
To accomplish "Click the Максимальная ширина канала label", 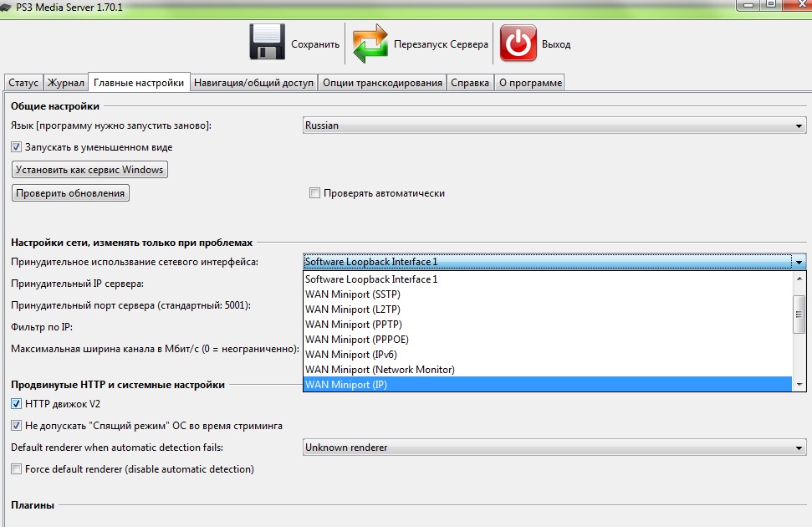I will tap(155, 350).
